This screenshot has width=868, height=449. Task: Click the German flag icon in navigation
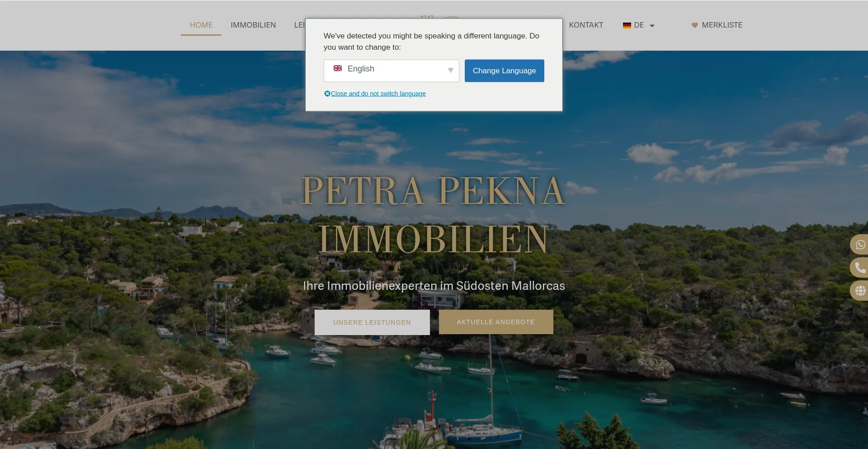[x=627, y=25]
